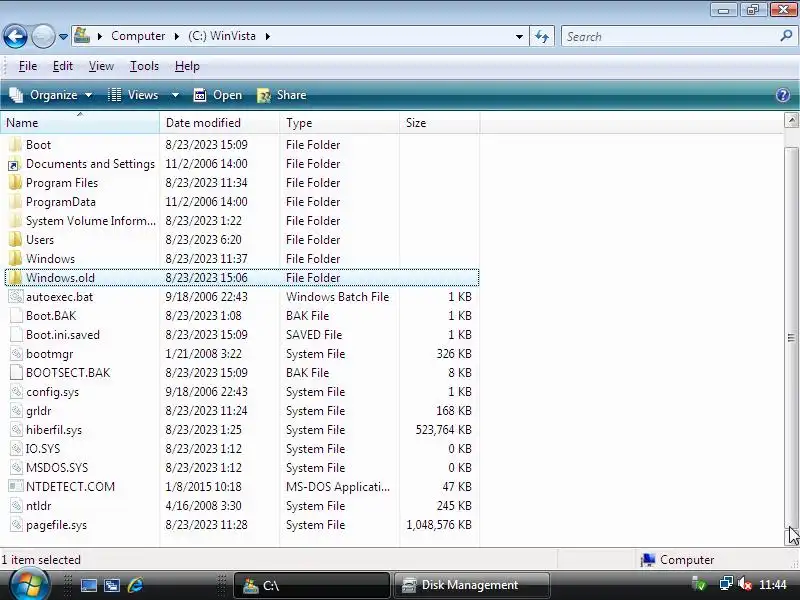Open the Organize dropdown

pyautogui.click(x=51, y=95)
